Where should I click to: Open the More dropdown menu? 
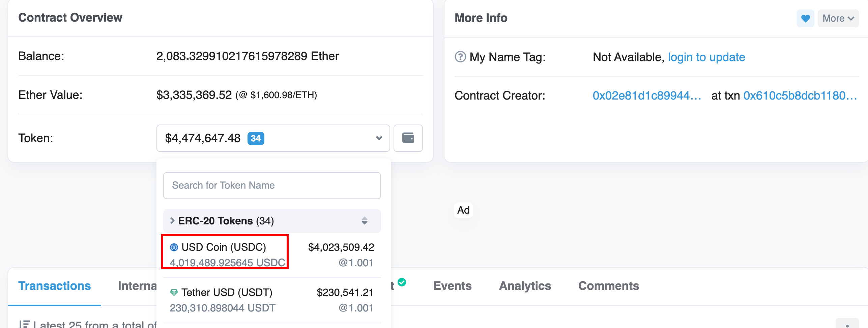click(x=838, y=18)
